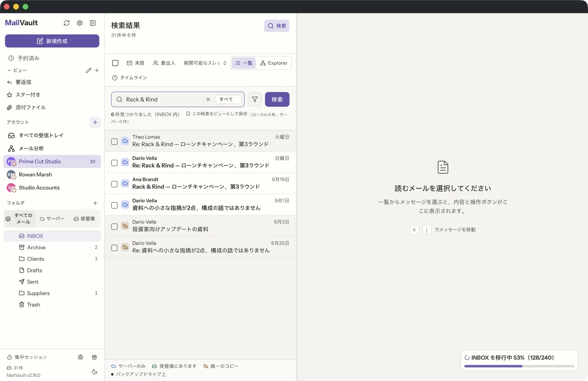Clear the Rack & Rind search text
The height and width of the screenshot is (381, 588).
tap(208, 99)
